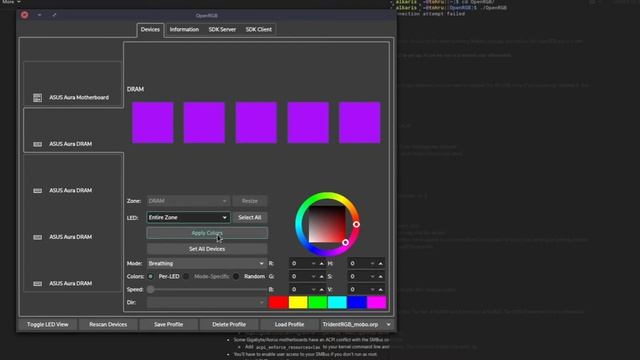Increase the S value with its up arrow
The width and height of the screenshot is (640, 360).
click(x=380, y=277)
